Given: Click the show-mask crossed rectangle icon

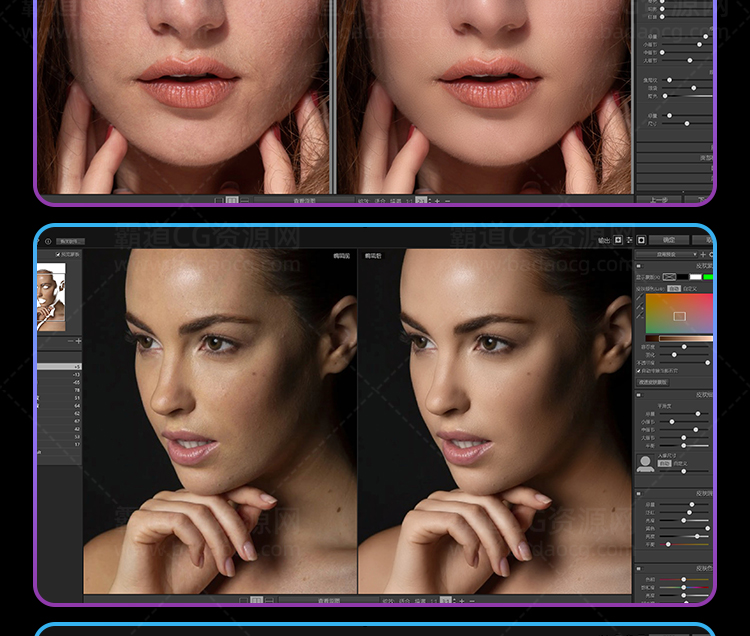Looking at the screenshot, I should (669, 277).
